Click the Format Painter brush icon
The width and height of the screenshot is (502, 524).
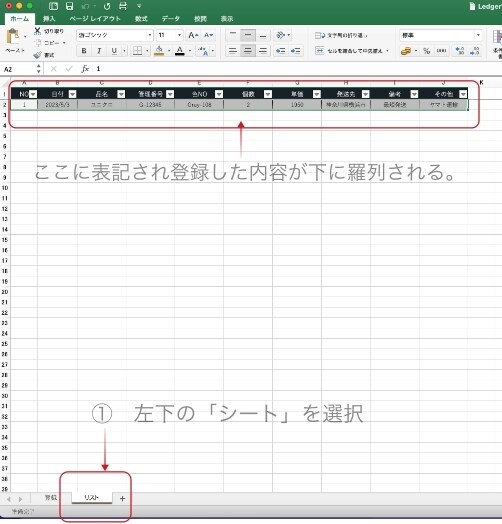click(x=38, y=55)
